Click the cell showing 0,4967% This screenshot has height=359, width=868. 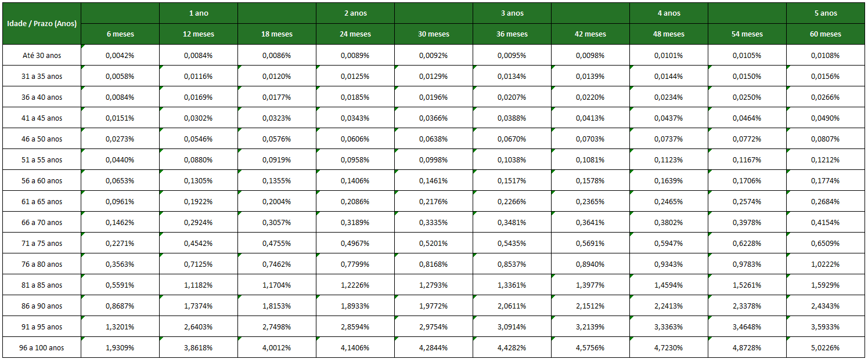click(x=355, y=243)
